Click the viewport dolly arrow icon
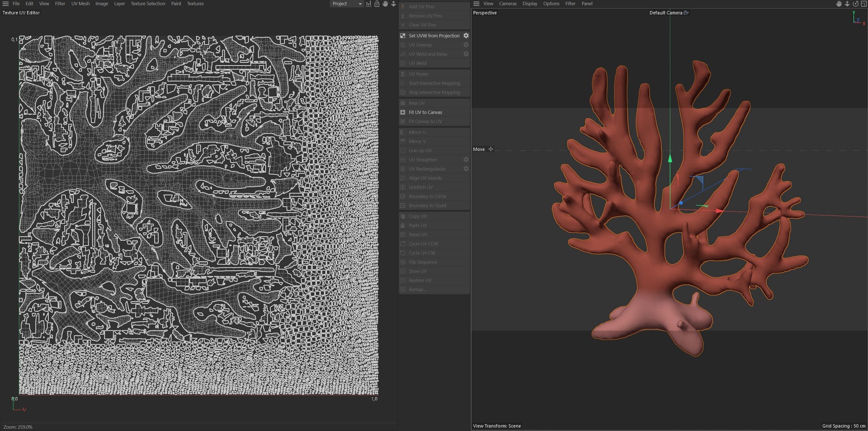Screen dimensions: 868x431 coord(847,4)
